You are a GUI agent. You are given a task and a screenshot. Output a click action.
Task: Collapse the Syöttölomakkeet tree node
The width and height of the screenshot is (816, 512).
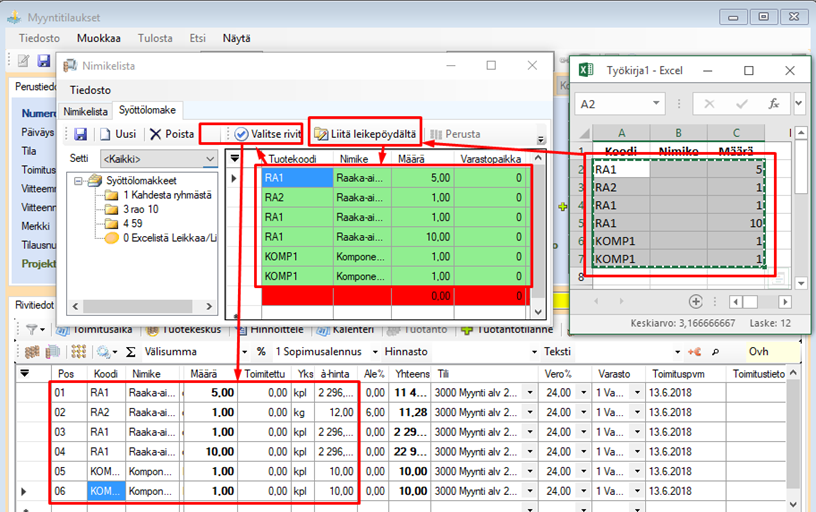click(x=79, y=180)
